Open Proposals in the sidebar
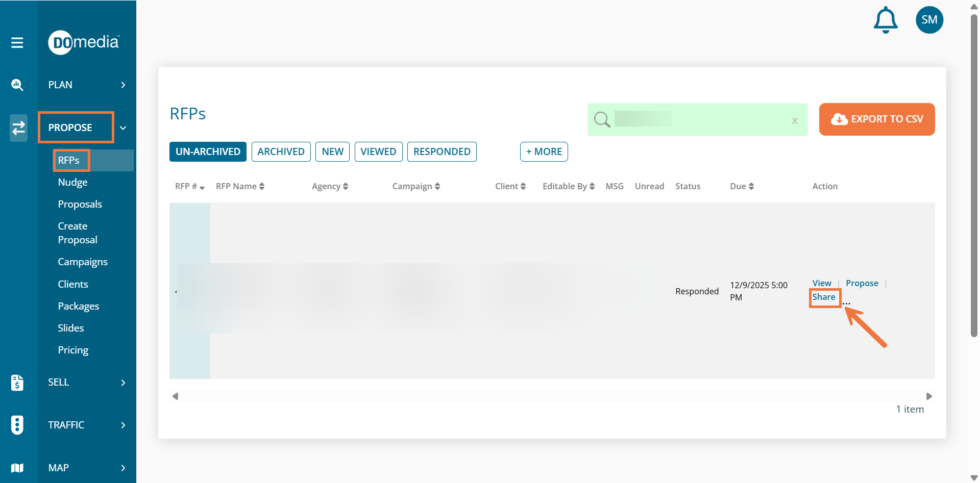The image size is (980, 483). (x=80, y=204)
